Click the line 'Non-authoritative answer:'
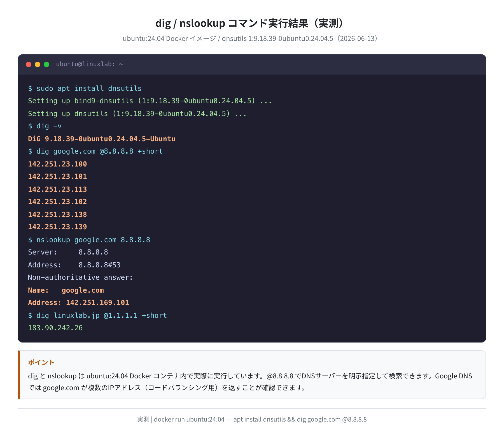This screenshot has height=435, width=504. [x=80, y=277]
